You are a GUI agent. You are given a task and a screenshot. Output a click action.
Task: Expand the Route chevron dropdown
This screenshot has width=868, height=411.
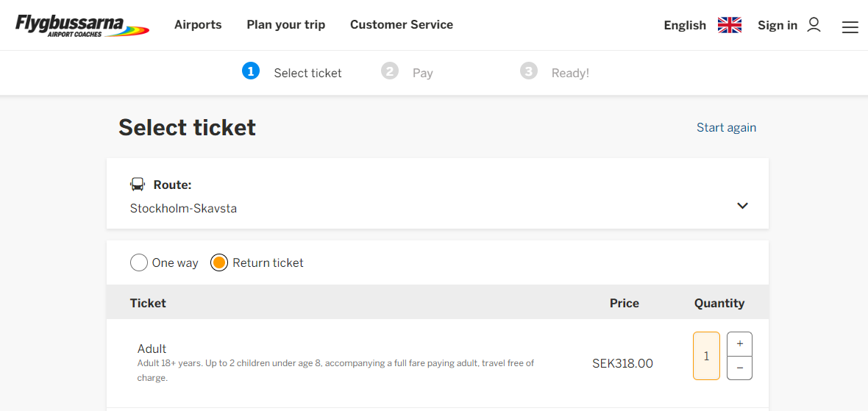click(x=742, y=206)
